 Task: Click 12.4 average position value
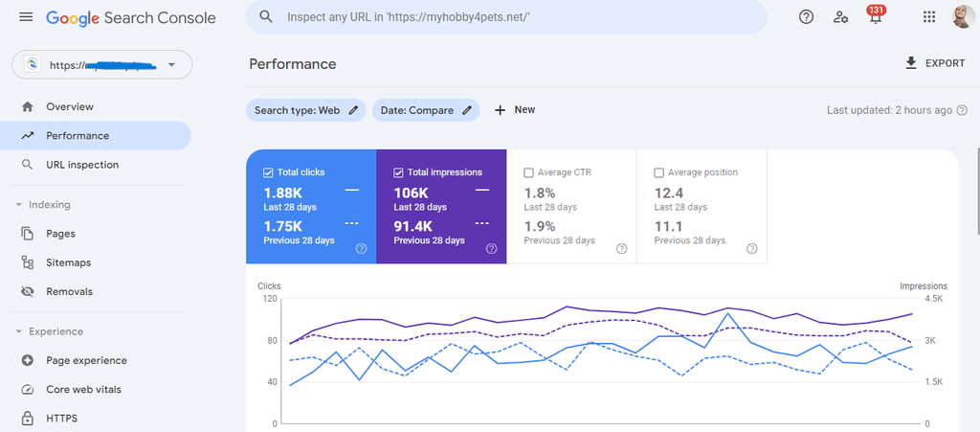point(669,193)
